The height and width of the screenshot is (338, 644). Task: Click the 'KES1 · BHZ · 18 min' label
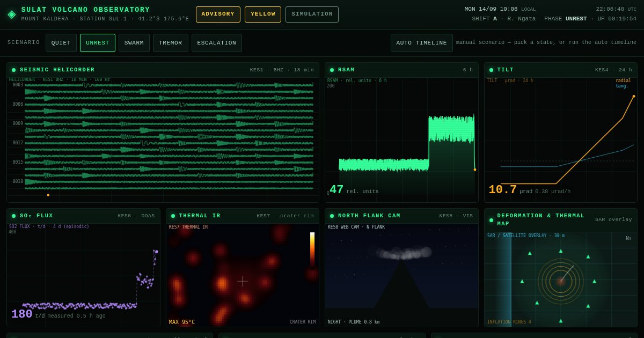tap(282, 70)
